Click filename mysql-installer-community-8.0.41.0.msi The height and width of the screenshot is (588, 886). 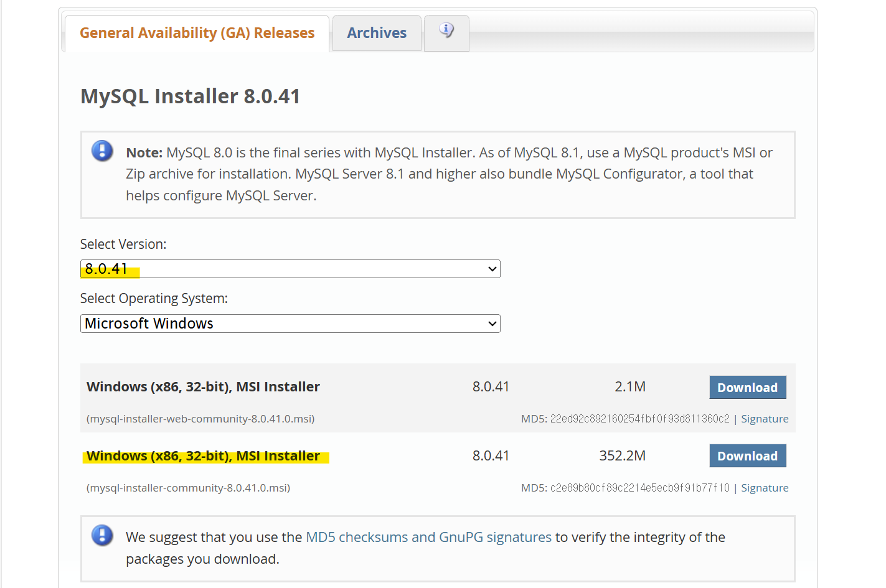coord(188,488)
